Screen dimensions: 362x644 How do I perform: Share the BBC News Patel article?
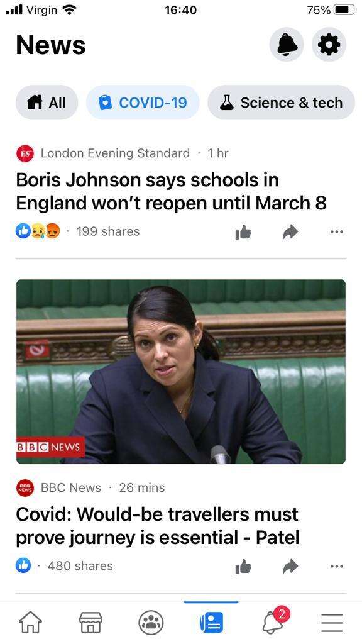(290, 567)
